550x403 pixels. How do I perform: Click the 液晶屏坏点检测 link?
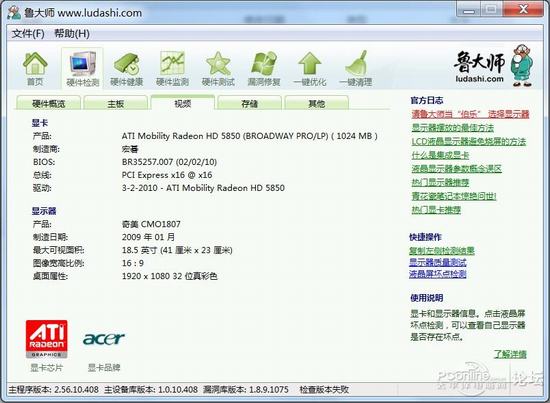(438, 274)
